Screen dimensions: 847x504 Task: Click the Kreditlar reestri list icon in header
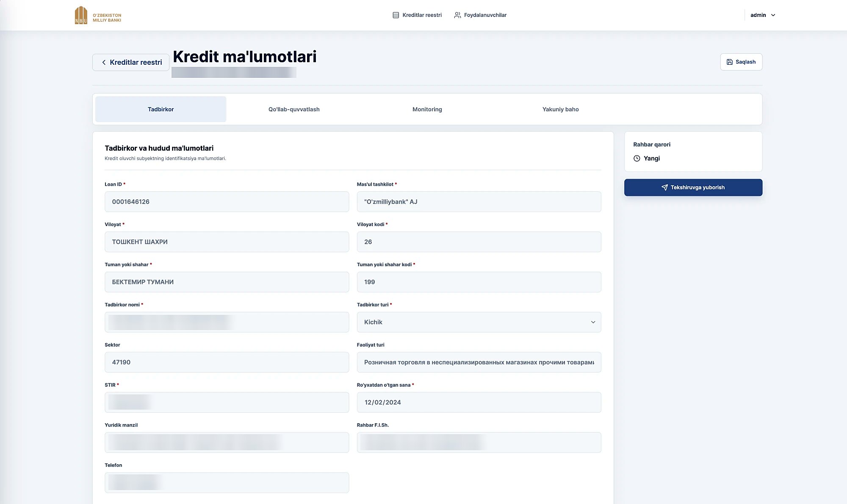(x=396, y=15)
